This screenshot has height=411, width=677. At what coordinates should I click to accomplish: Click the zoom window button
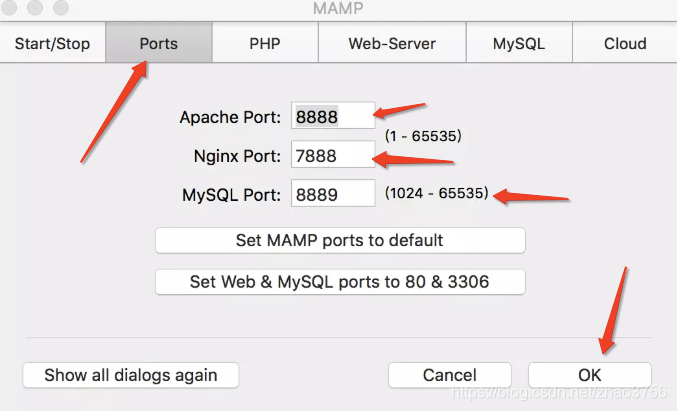(x=61, y=7)
